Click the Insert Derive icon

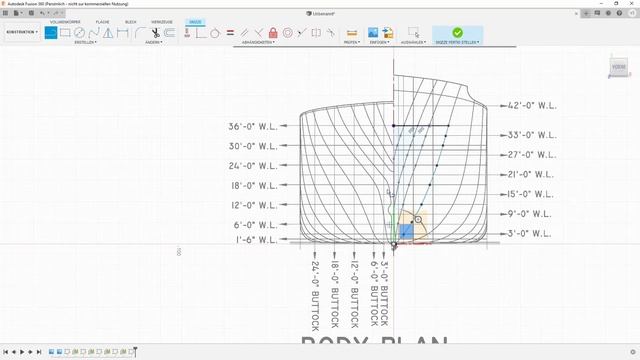pos(388,33)
